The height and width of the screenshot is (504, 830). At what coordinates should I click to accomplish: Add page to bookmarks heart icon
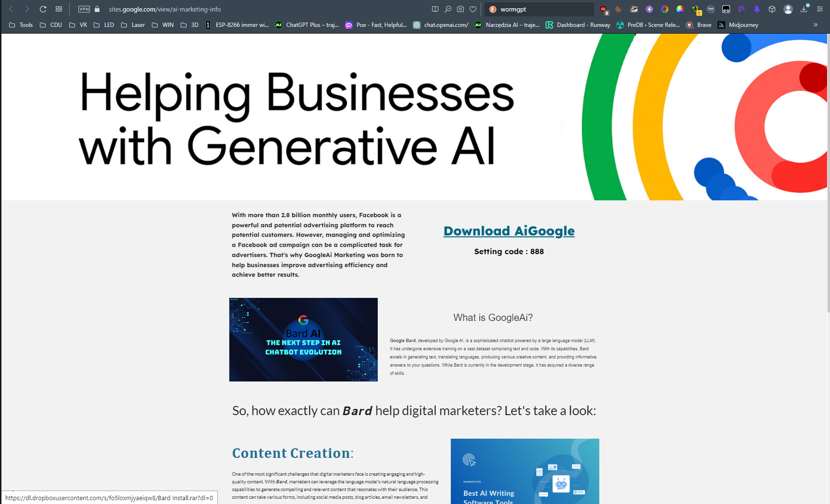pyautogui.click(x=473, y=9)
